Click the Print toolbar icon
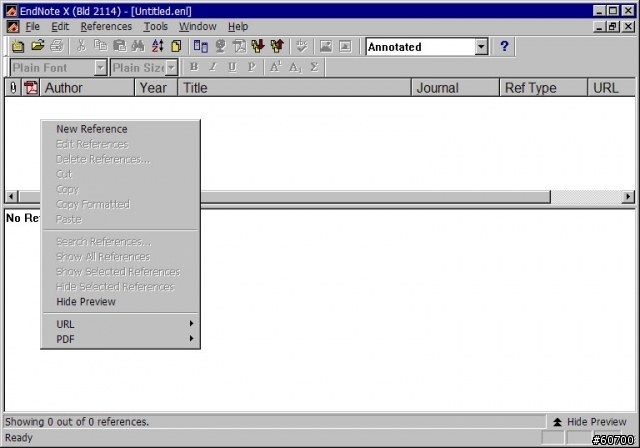This screenshot has height=448, width=640. point(57,46)
